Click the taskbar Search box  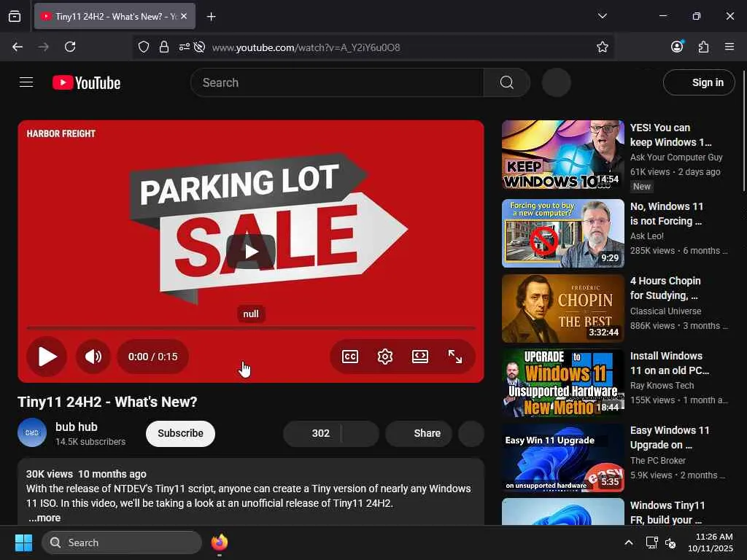(122, 542)
